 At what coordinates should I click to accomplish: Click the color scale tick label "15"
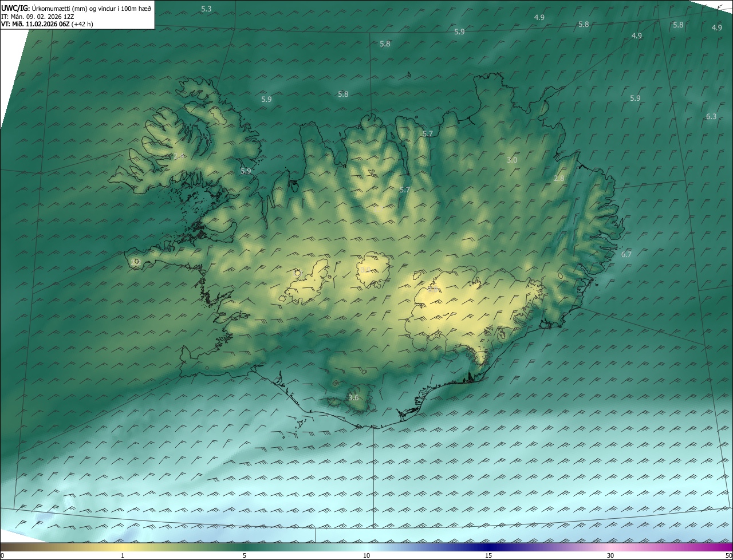(488, 555)
